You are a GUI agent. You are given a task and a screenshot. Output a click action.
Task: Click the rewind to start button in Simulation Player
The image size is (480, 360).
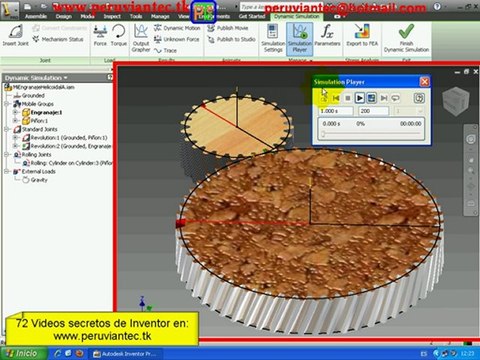pyautogui.click(x=336, y=98)
